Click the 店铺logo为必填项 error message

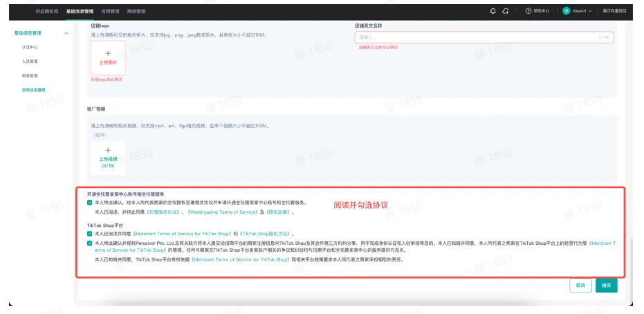point(107,80)
